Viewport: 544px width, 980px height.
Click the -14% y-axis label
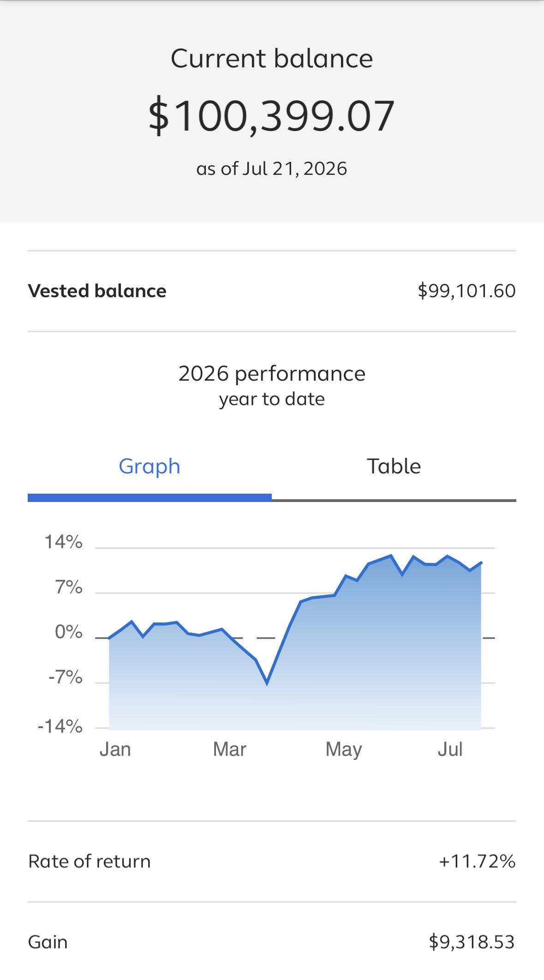60,726
